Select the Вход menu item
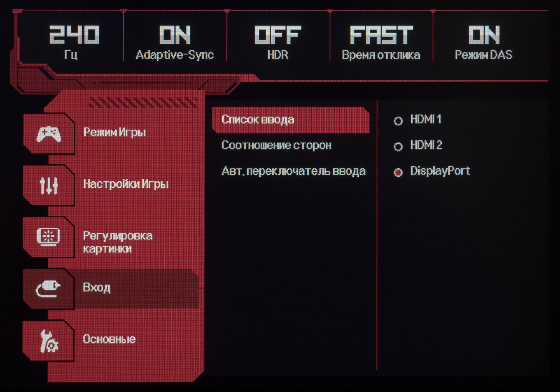560x392 pixels. pyautogui.click(x=97, y=288)
